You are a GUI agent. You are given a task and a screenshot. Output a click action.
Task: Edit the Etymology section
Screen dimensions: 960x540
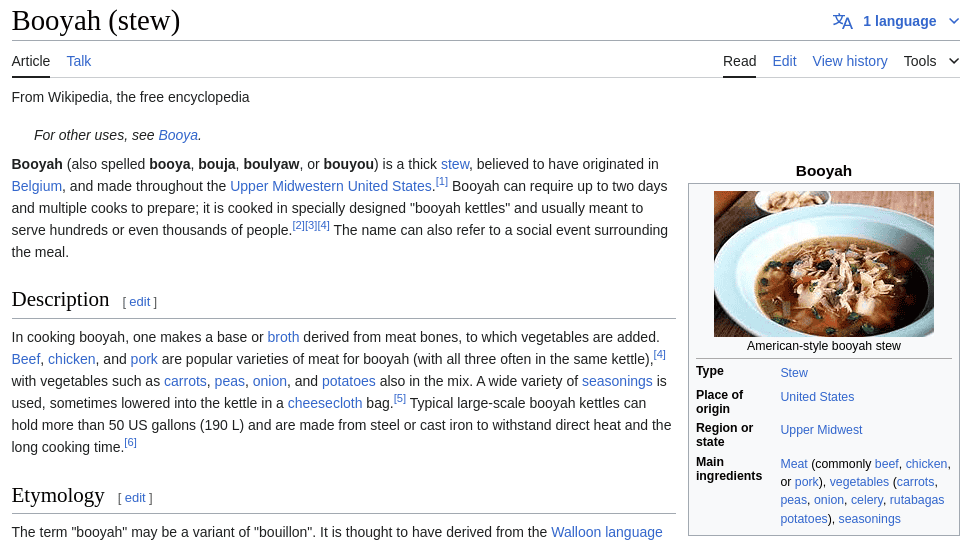pos(135,498)
